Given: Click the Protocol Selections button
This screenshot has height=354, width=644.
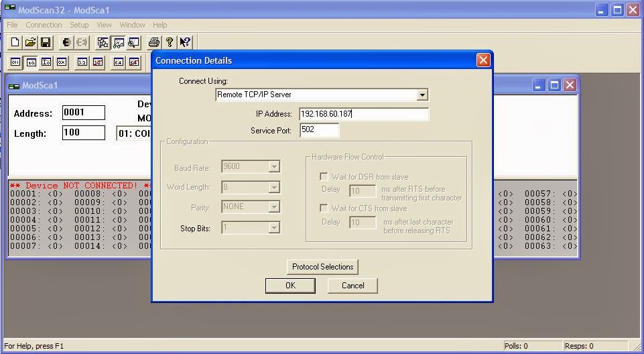Looking at the screenshot, I should (x=322, y=267).
